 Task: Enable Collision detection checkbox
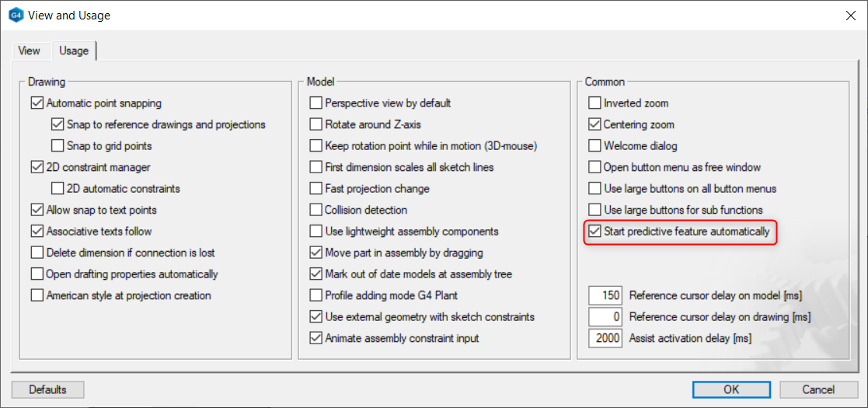coord(315,210)
